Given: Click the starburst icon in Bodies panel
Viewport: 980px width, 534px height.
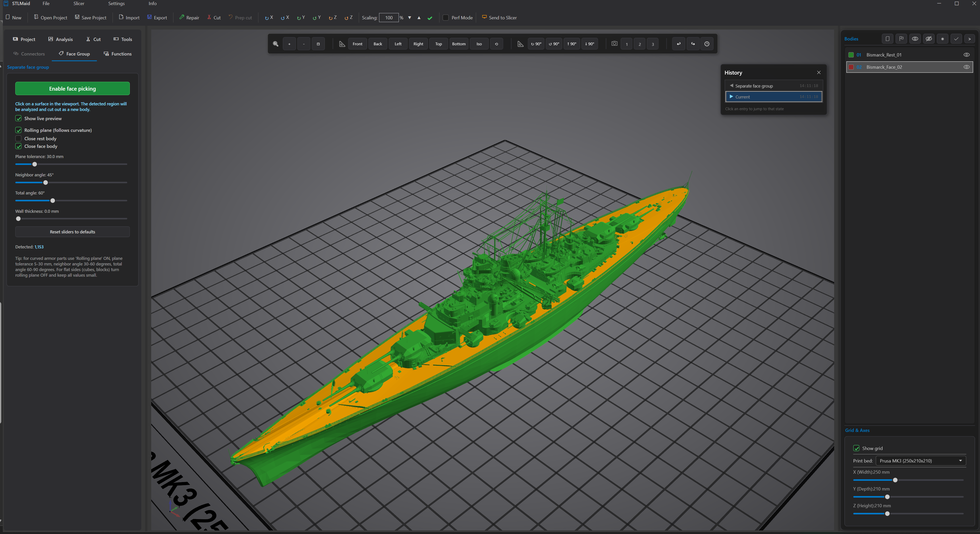Looking at the screenshot, I should pos(942,39).
